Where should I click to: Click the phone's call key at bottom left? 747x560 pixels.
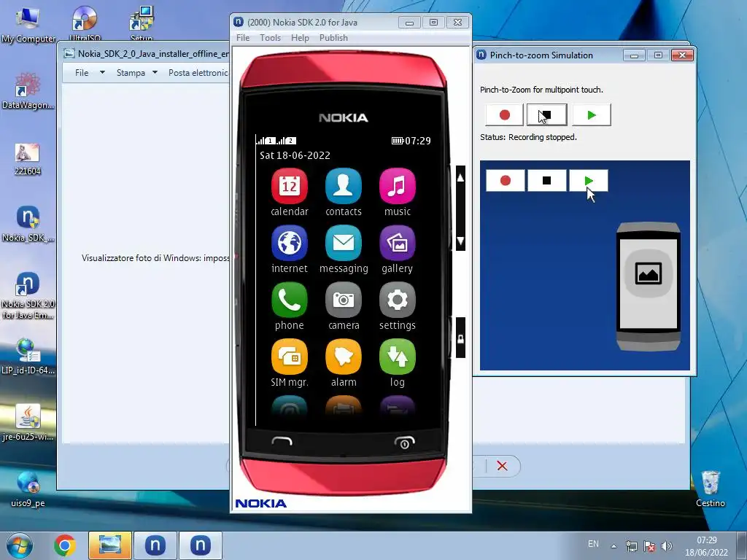coord(282,443)
